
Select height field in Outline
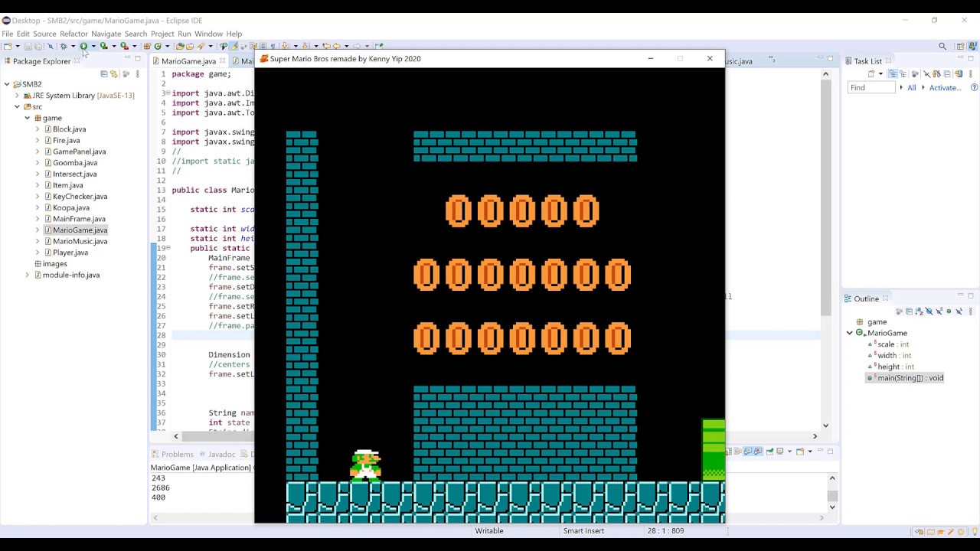point(895,367)
